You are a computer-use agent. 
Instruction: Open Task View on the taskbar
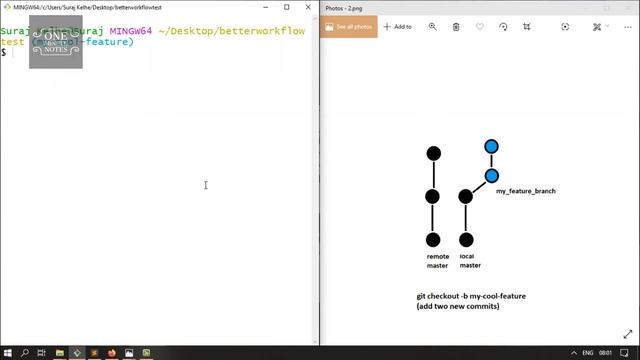42,353
